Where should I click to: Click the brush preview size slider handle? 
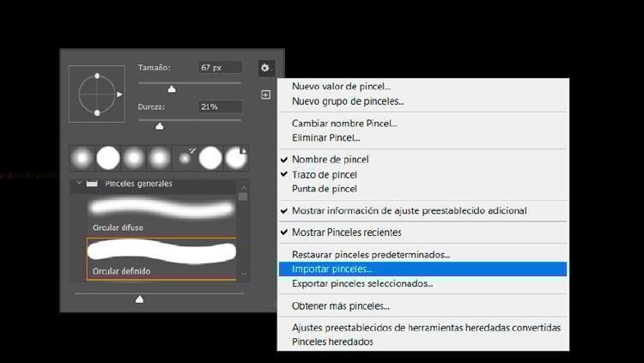click(140, 299)
